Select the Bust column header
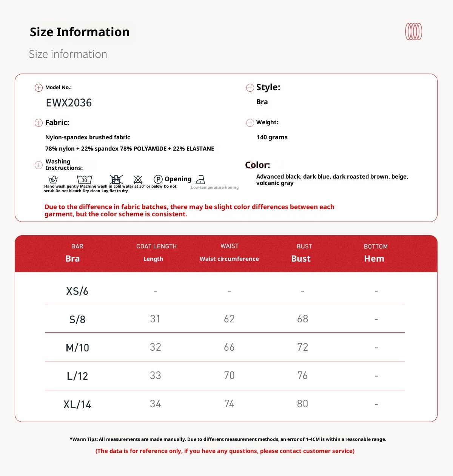Viewport: 453px width, 476px height. tap(301, 259)
